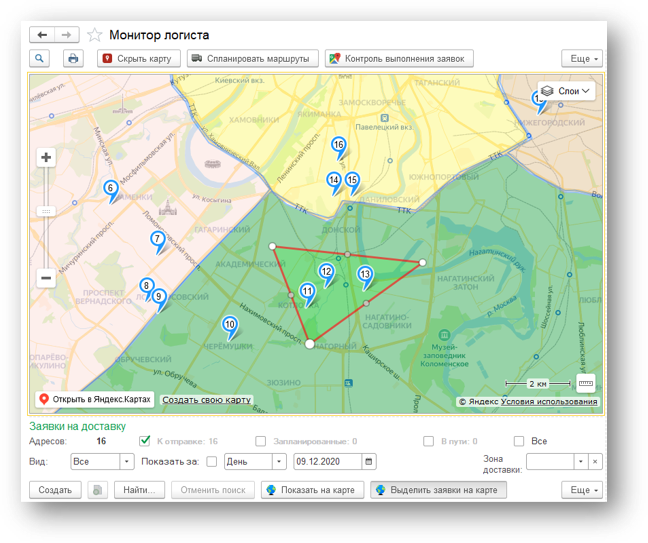Click the bottom vertex of the red triangle

click(x=310, y=344)
